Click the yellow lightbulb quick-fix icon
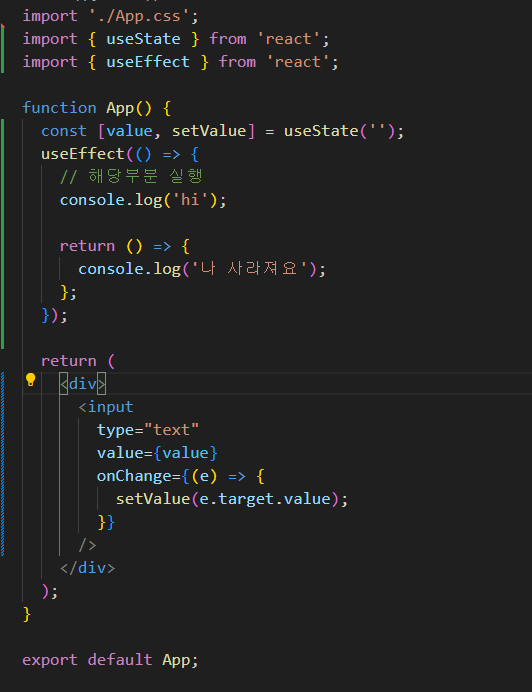 (30, 380)
